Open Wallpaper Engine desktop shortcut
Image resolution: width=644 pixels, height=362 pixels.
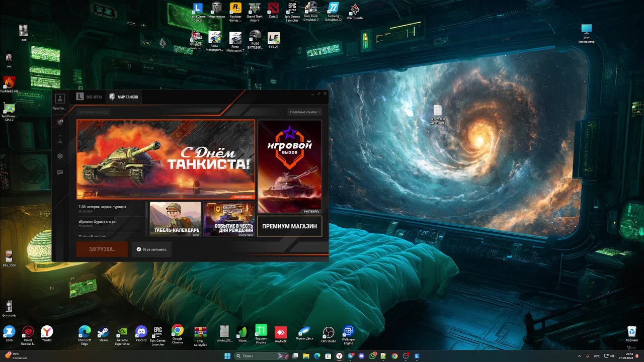348,335
